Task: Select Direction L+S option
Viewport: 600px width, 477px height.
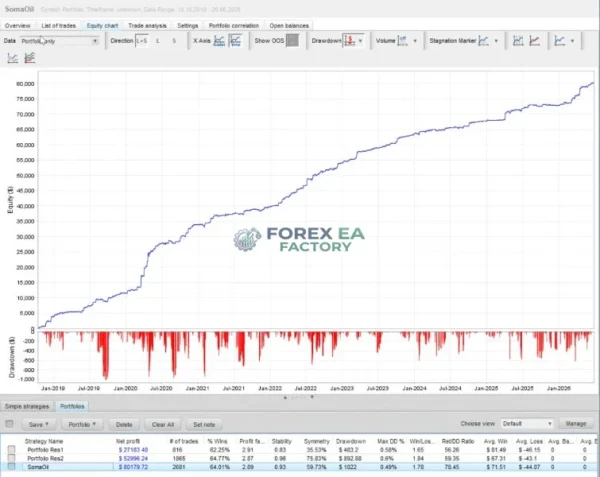Action: [x=142, y=41]
